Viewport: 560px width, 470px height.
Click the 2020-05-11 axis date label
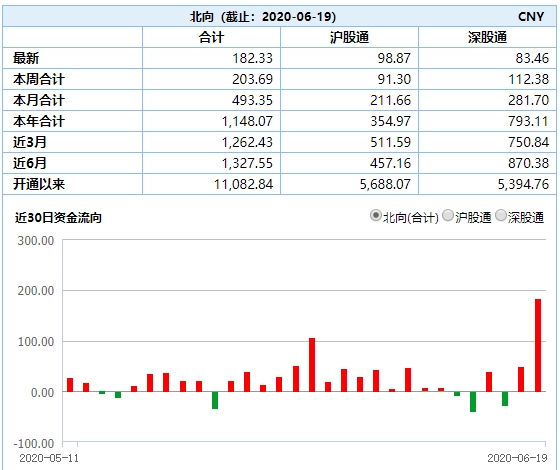point(49,458)
